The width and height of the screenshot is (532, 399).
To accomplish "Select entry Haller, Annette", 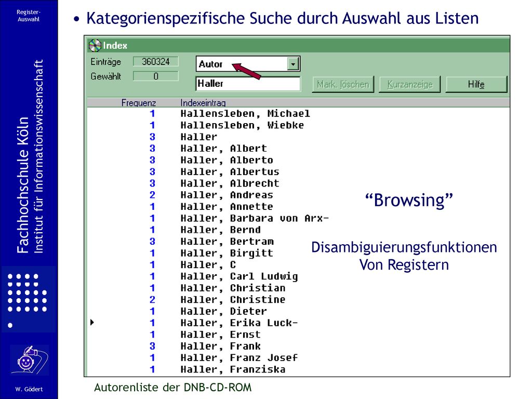I will click(227, 207).
